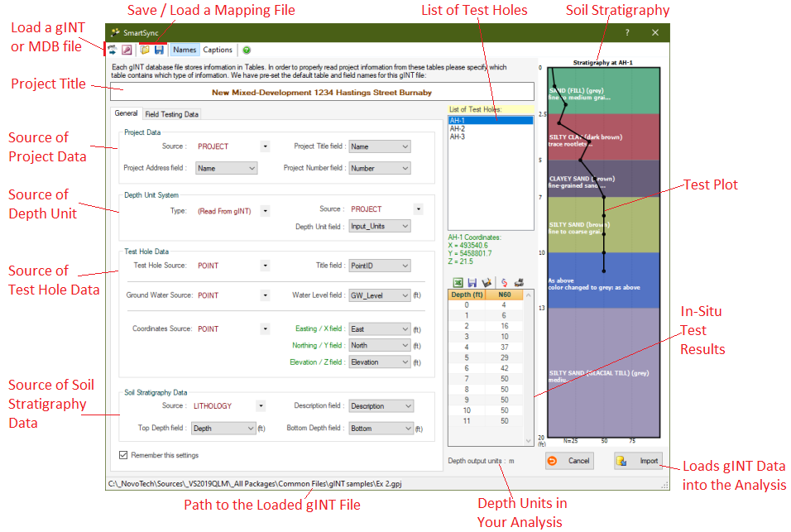Click the N60 value 42 cell

pos(505,368)
